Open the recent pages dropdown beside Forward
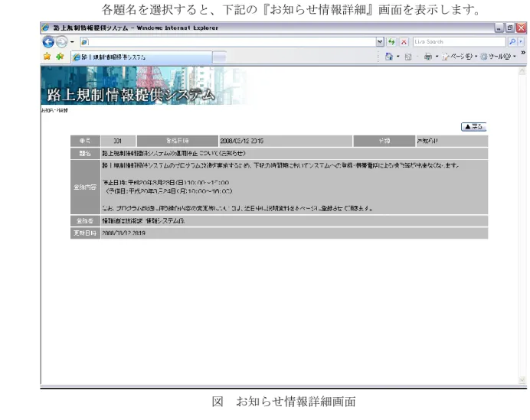 pos(72,42)
